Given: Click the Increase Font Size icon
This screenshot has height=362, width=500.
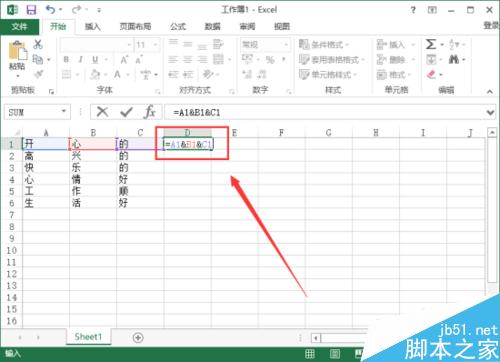Looking at the screenshot, I should [124, 60].
